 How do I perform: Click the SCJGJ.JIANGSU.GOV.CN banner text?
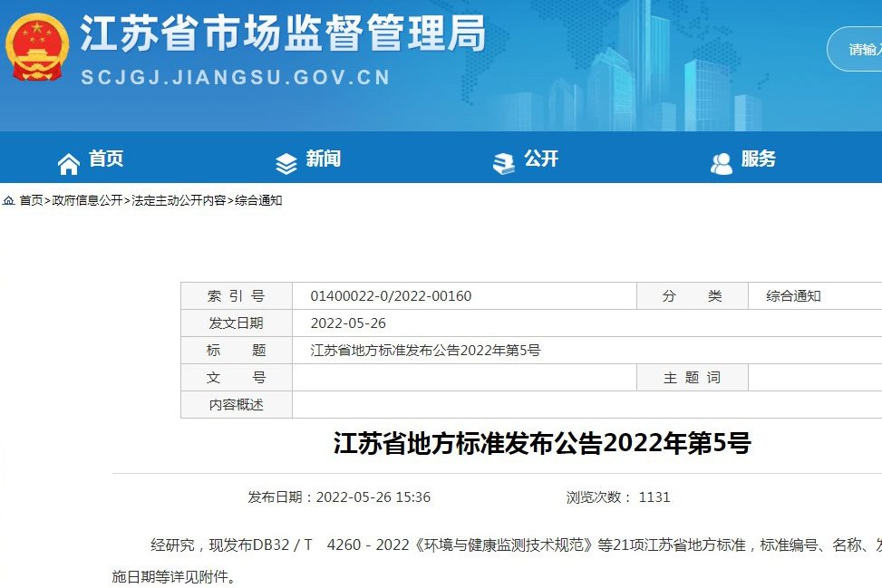tap(236, 78)
